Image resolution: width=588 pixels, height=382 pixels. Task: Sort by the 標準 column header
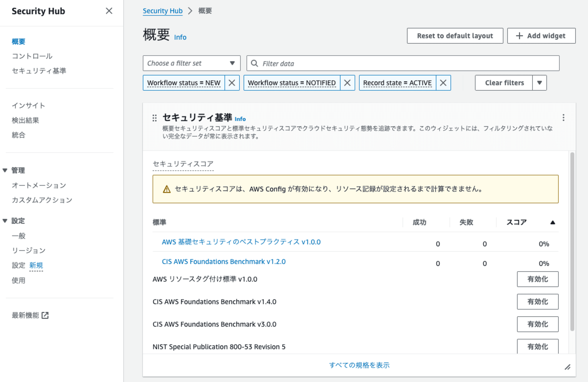coord(160,222)
